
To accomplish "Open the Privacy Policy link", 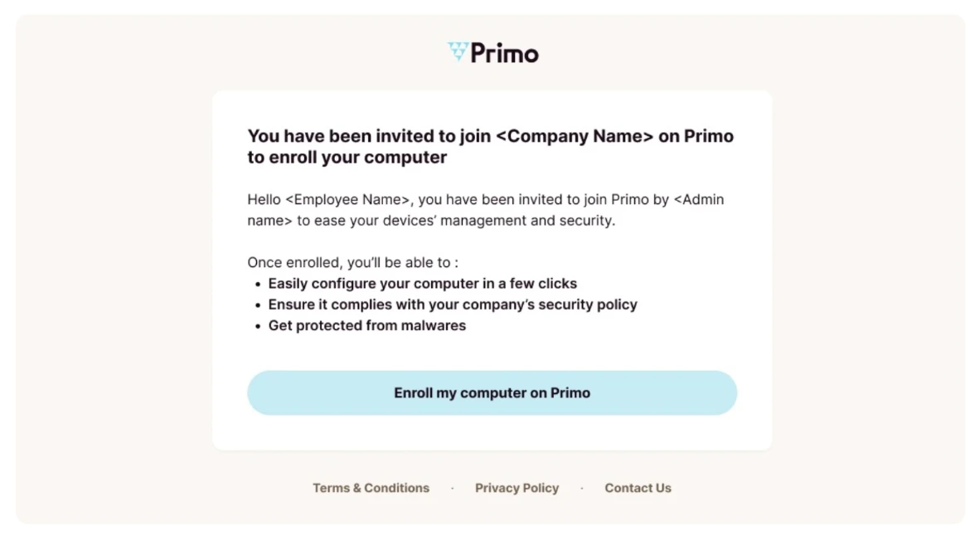I will pos(517,488).
